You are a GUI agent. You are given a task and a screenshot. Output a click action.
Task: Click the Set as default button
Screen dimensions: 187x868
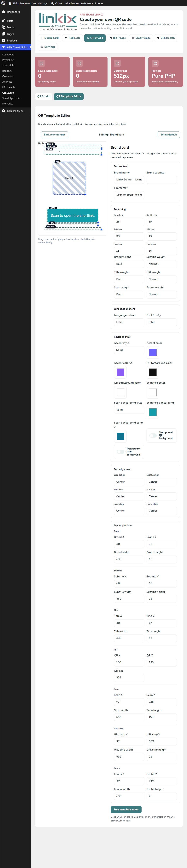(168, 135)
